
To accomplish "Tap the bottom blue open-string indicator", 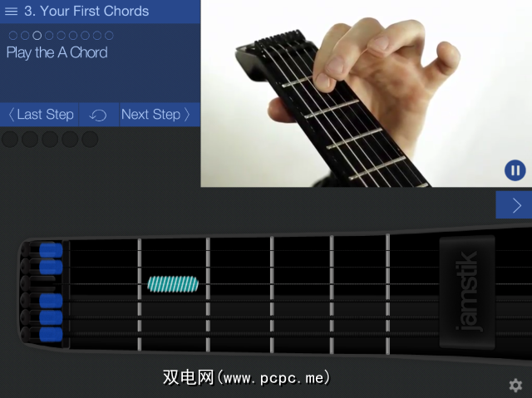I will coord(51,334).
